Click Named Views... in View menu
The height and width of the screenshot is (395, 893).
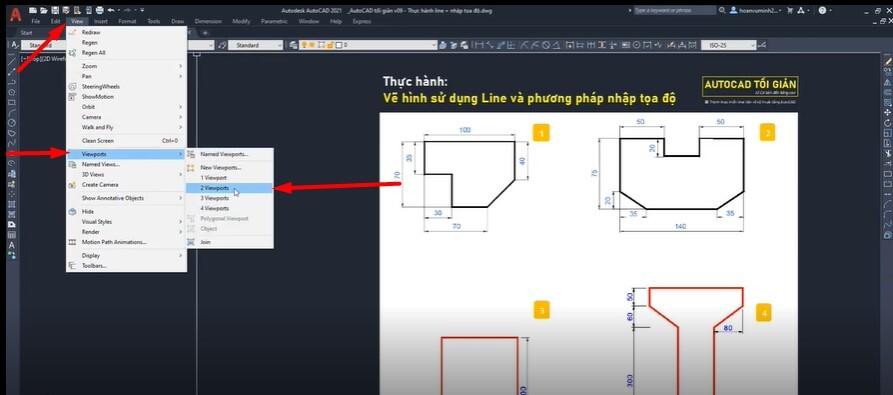pyautogui.click(x=127, y=164)
